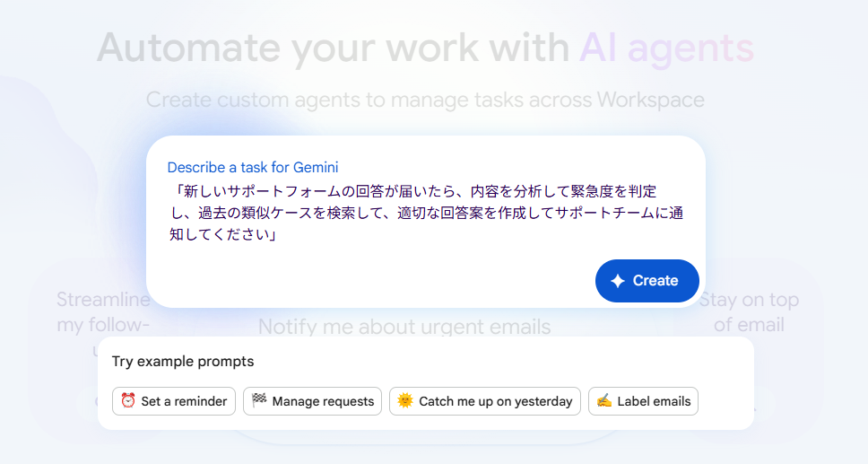The height and width of the screenshot is (464, 868).
Task: Click the purple "AI agents" headline text
Action: coord(666,47)
